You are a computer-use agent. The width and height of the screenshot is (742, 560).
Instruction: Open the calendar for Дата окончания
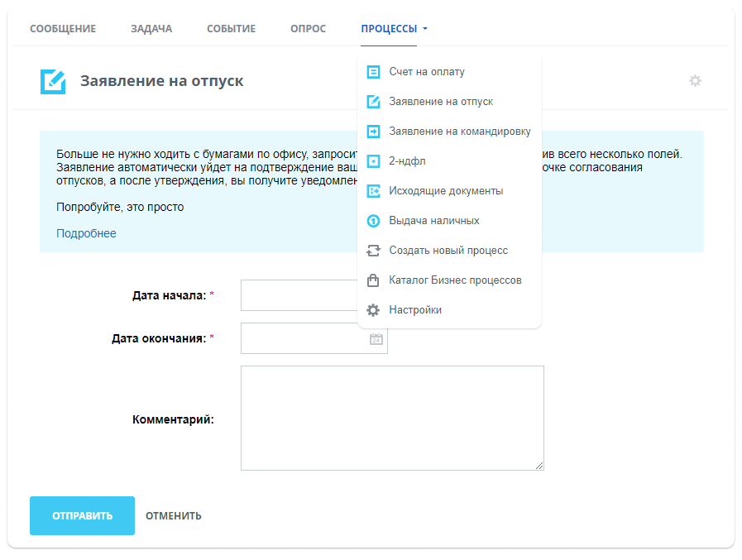[x=376, y=337]
